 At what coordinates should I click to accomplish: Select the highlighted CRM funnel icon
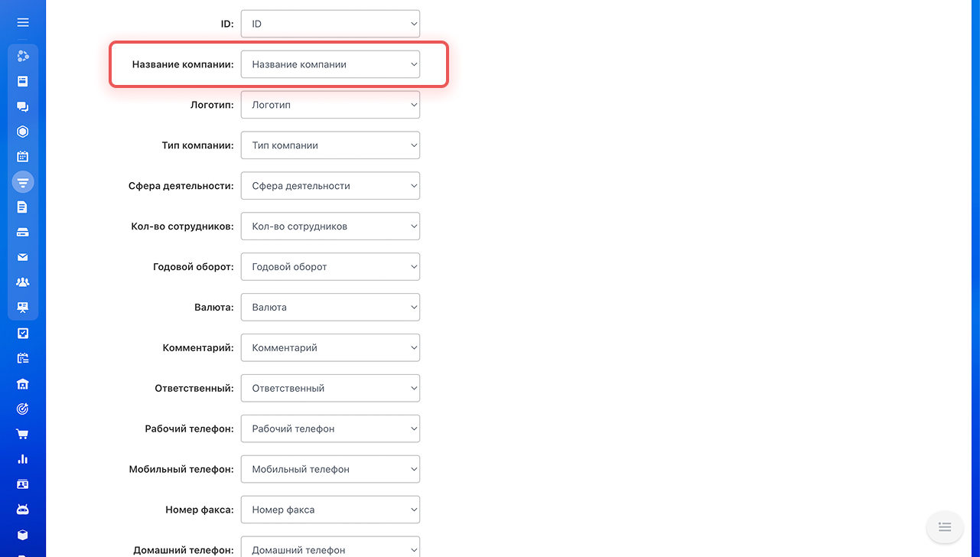point(23,182)
